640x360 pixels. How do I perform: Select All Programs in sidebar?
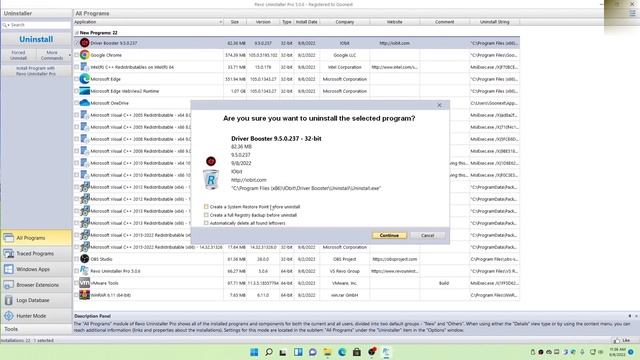[x=36, y=238]
